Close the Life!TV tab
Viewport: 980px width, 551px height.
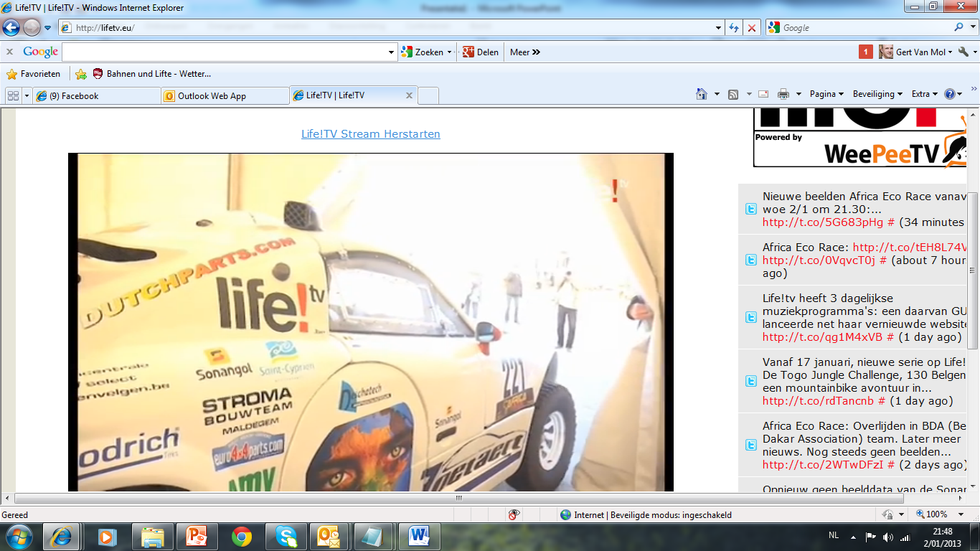click(409, 95)
